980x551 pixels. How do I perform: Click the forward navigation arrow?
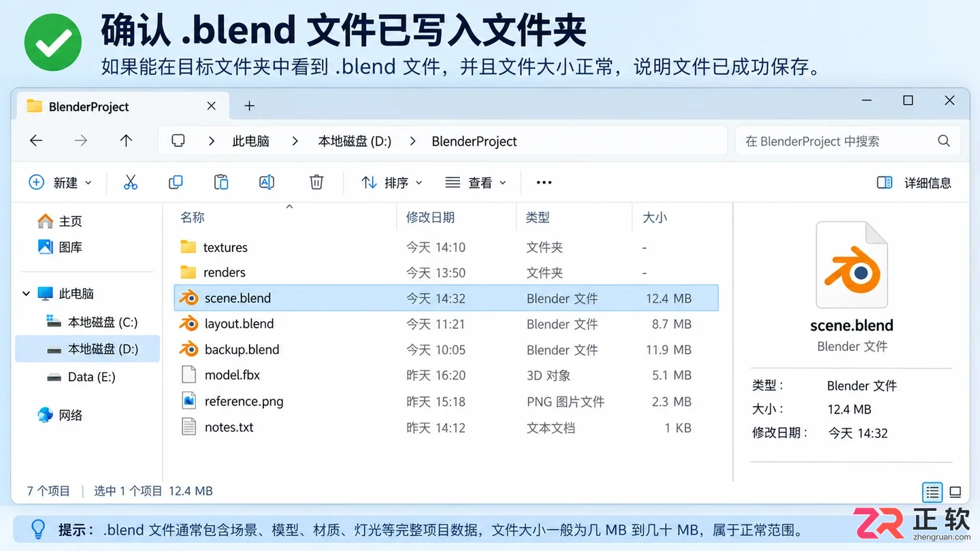[81, 141]
